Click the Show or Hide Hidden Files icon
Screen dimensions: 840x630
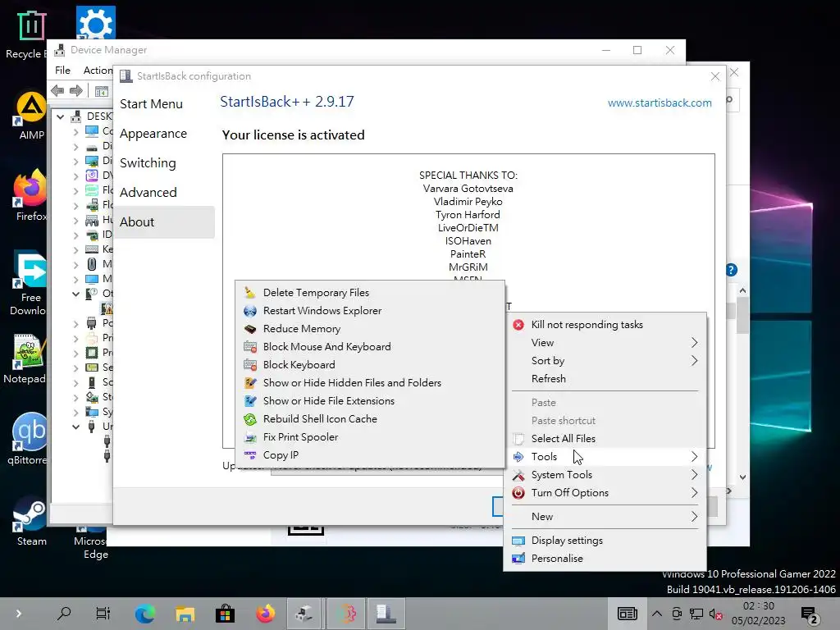tap(249, 383)
